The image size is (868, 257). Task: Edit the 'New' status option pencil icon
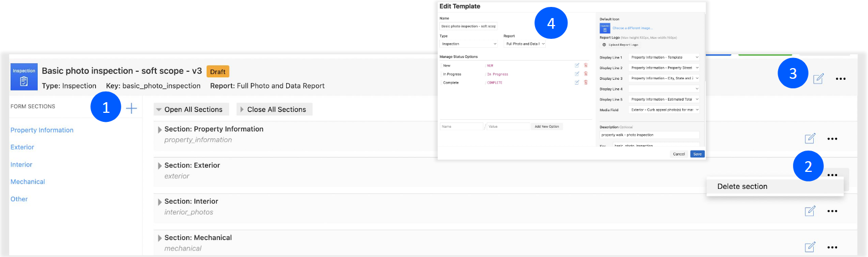(577, 65)
